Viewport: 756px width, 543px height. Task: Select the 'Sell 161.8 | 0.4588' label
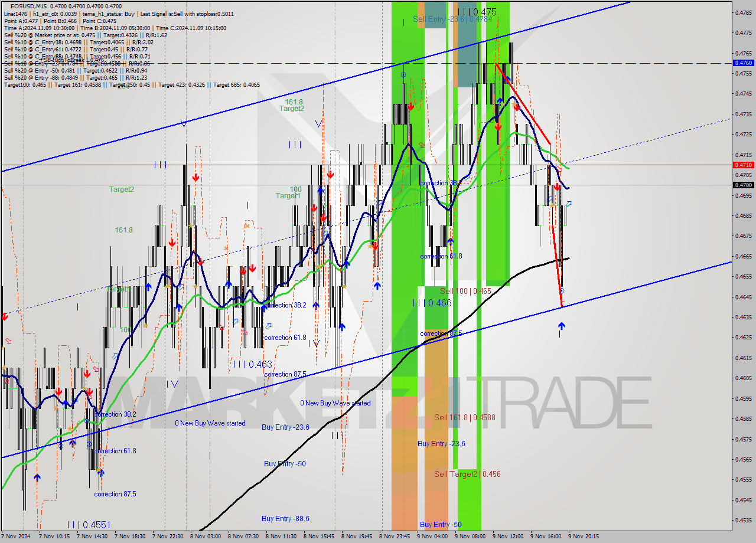[x=464, y=417]
